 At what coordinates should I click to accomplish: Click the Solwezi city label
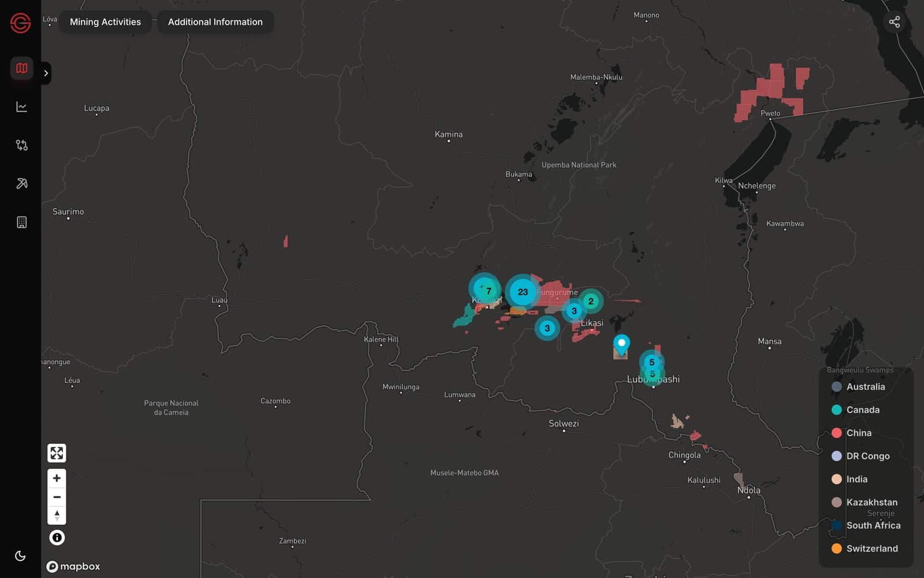click(564, 423)
